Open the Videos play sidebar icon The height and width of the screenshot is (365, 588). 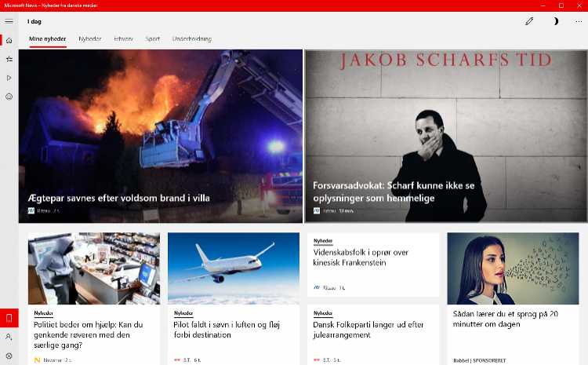click(9, 78)
